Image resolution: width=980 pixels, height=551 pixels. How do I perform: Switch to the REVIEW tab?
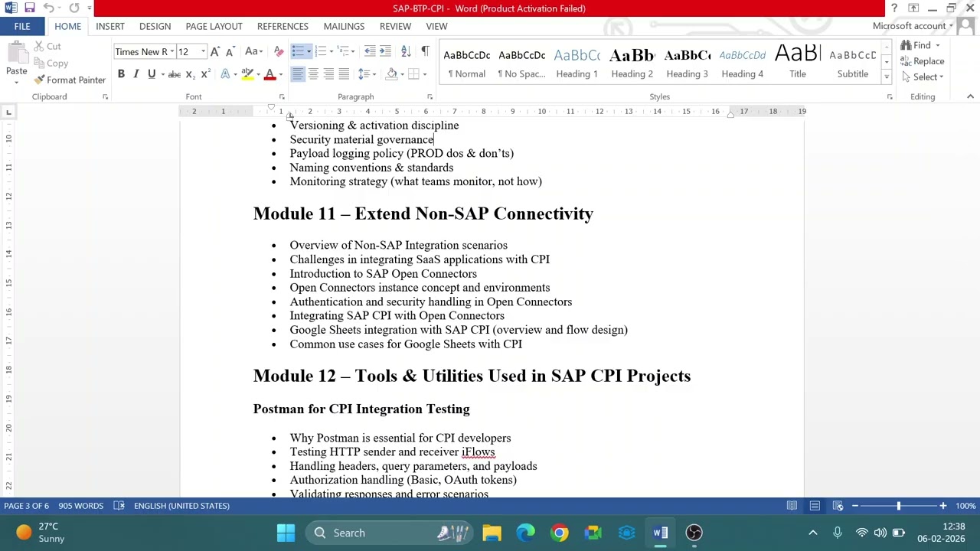pyautogui.click(x=395, y=26)
